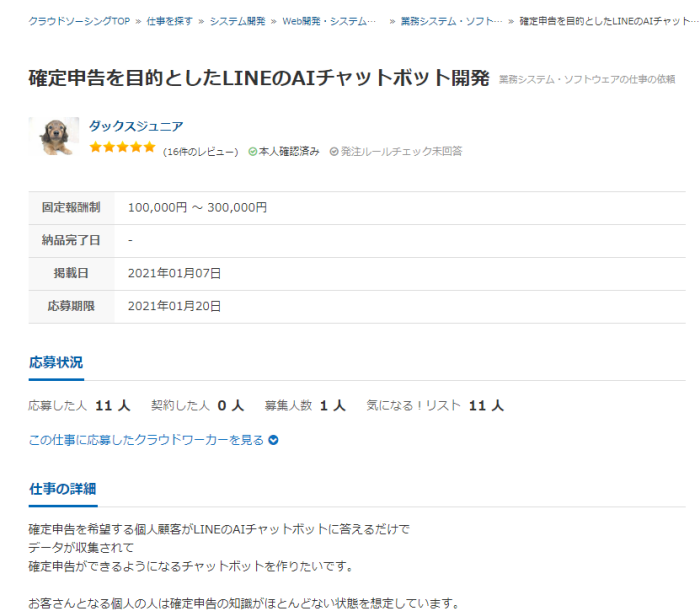700x611 pixels.
Task: Click the green 本人確認済み check icon
Action: point(253,152)
